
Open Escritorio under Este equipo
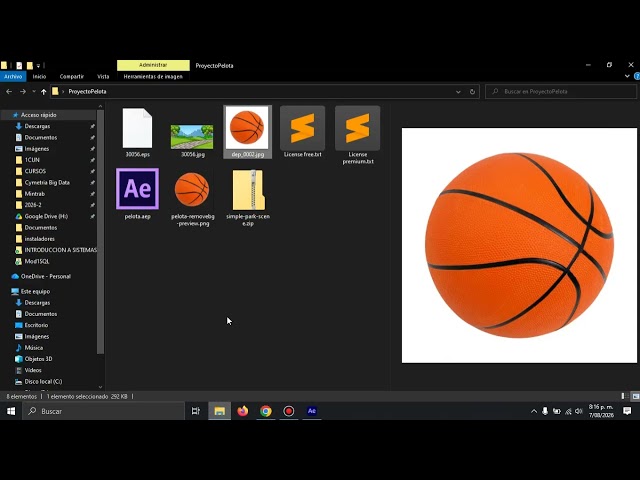pos(36,325)
